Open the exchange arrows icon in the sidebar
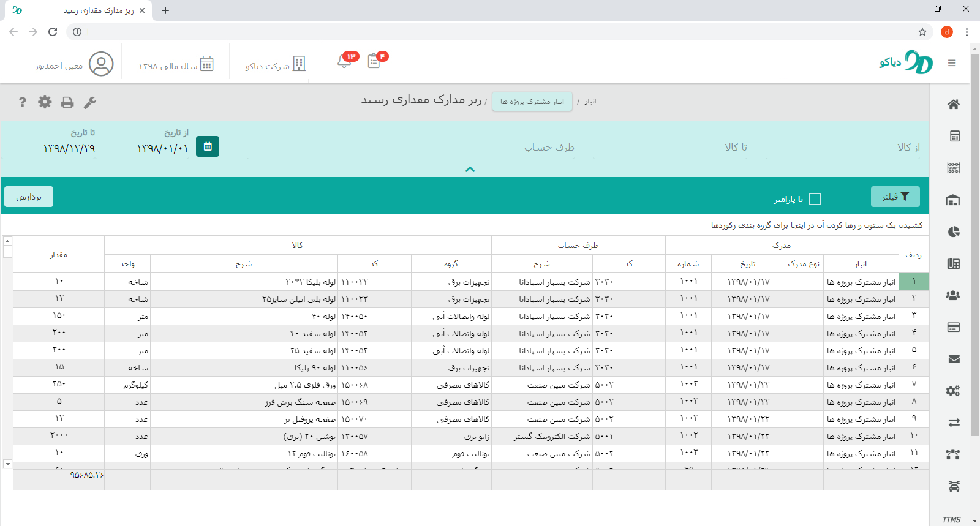The height and width of the screenshot is (526, 980). click(x=954, y=423)
